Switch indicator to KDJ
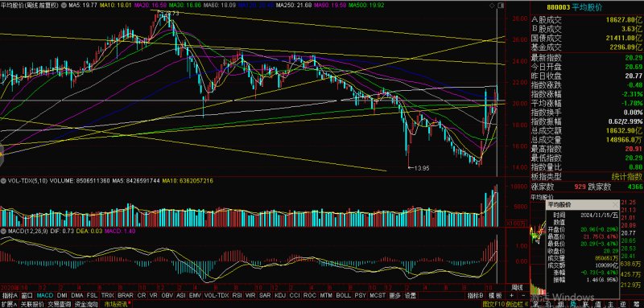 tap(280, 295)
